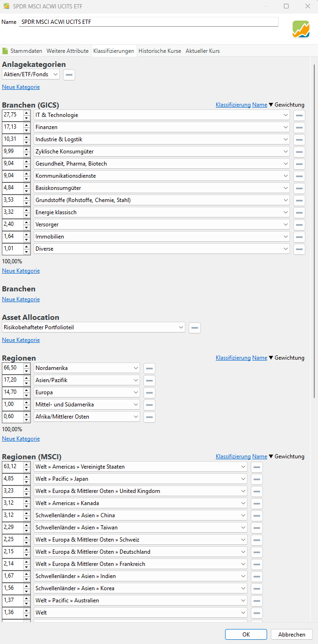Open the Schwellenländer » Asien » Taiwan dropdown
Image resolution: width=318 pixels, height=644 pixels.
point(140,528)
